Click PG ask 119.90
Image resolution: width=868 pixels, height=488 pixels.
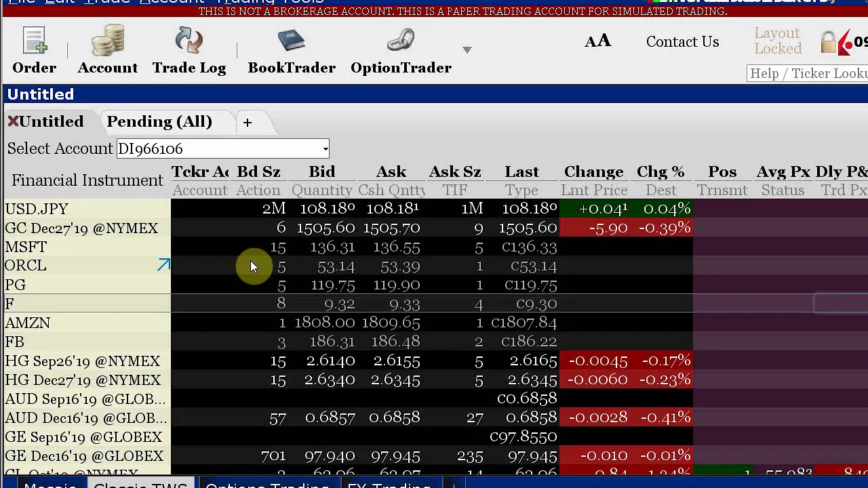click(x=395, y=285)
